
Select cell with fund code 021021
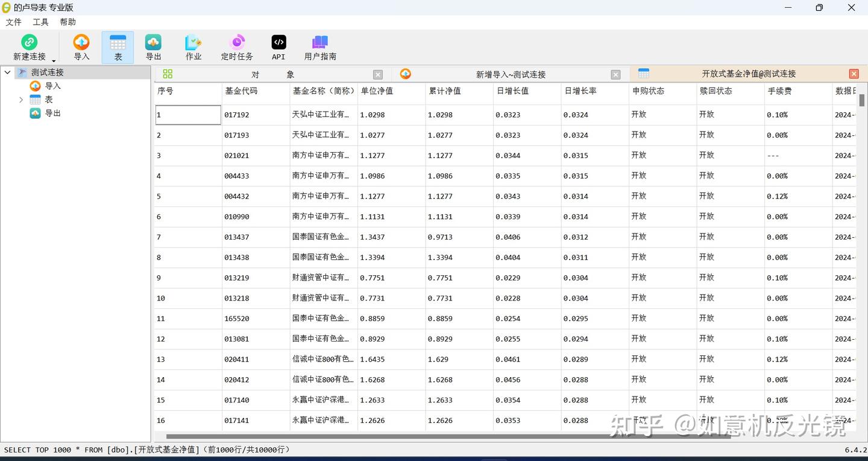click(256, 156)
